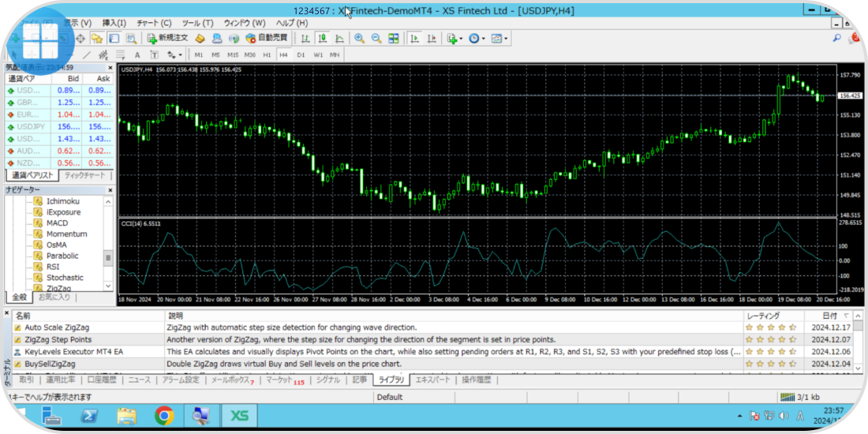Screen dimensions: 868x434
Task: Toggle chart auto scroll
Action: 414,38
